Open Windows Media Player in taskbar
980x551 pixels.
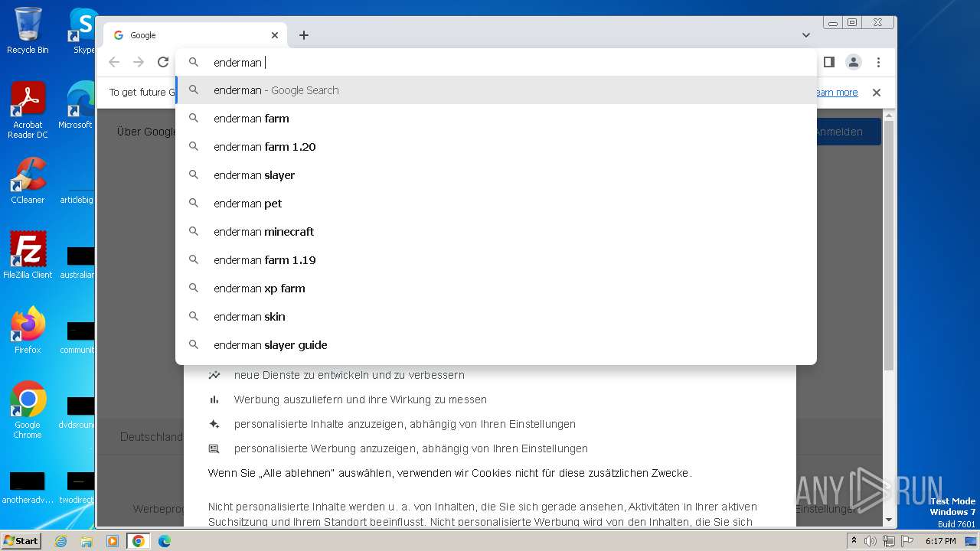[x=112, y=541]
